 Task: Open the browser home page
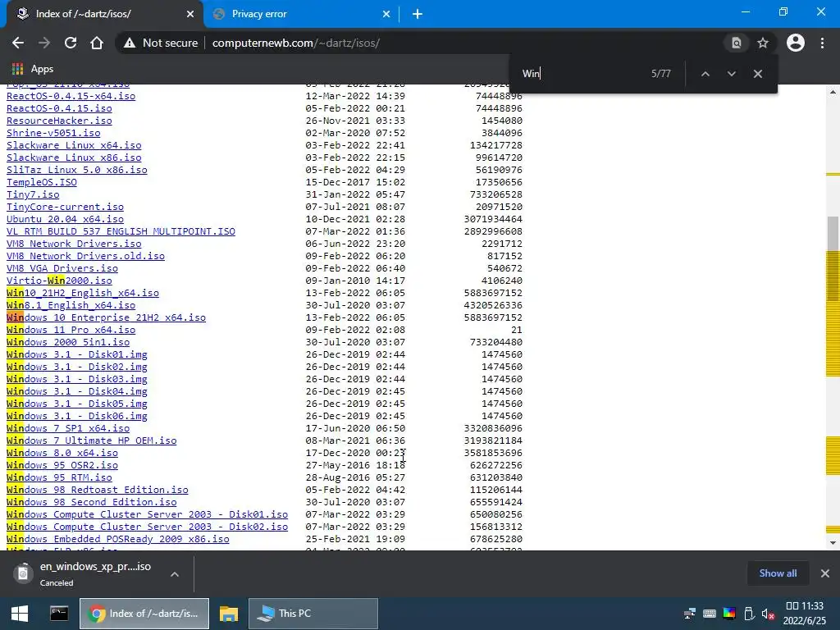(x=97, y=43)
